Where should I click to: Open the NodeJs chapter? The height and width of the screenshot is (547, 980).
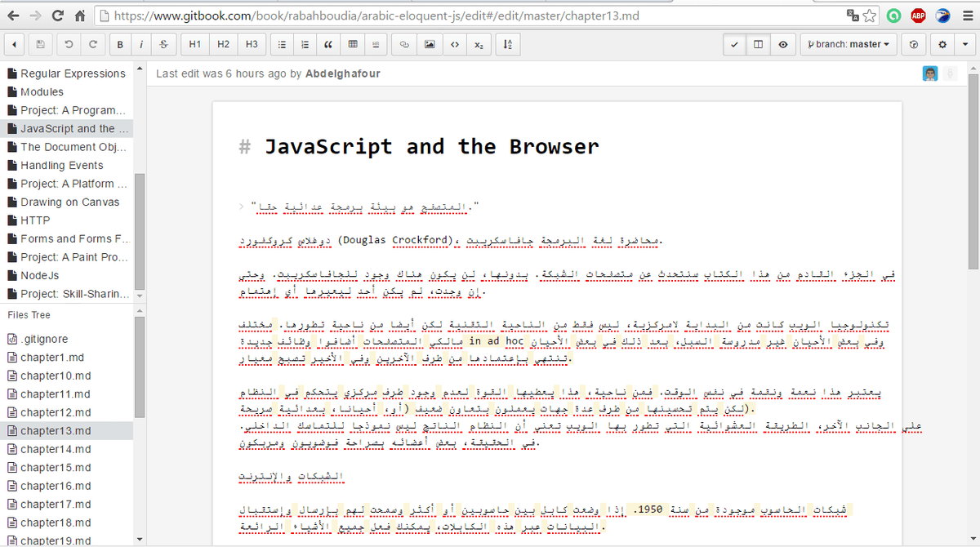[67, 276]
